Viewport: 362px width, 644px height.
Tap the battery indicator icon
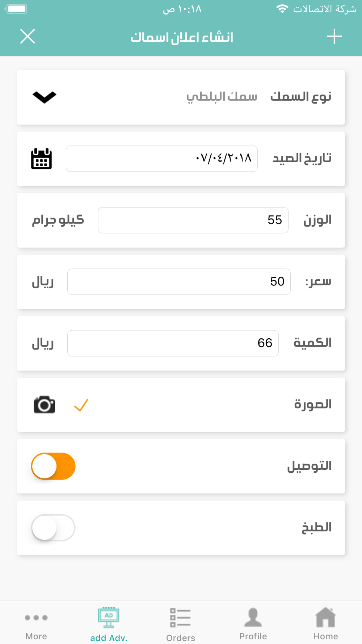[17, 9]
